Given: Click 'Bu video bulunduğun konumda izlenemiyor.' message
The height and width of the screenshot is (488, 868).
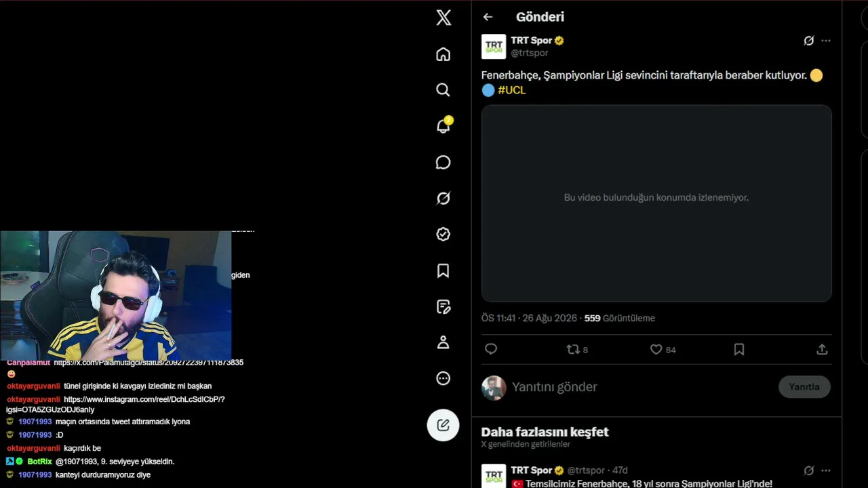Looking at the screenshot, I should (x=656, y=197).
